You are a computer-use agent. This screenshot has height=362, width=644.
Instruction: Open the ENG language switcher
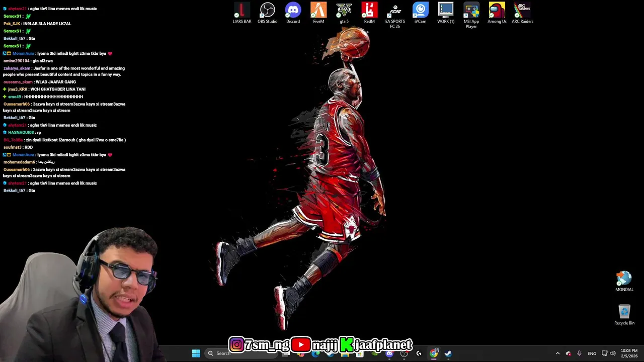[592, 353]
